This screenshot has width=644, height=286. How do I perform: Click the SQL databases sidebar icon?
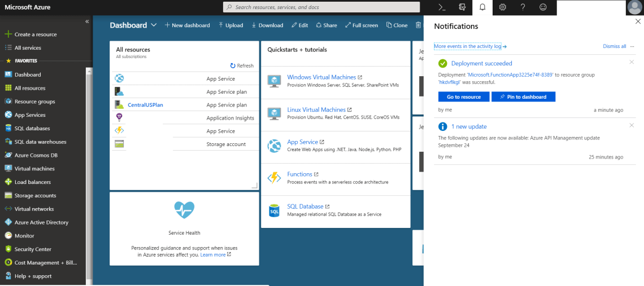coord(8,129)
